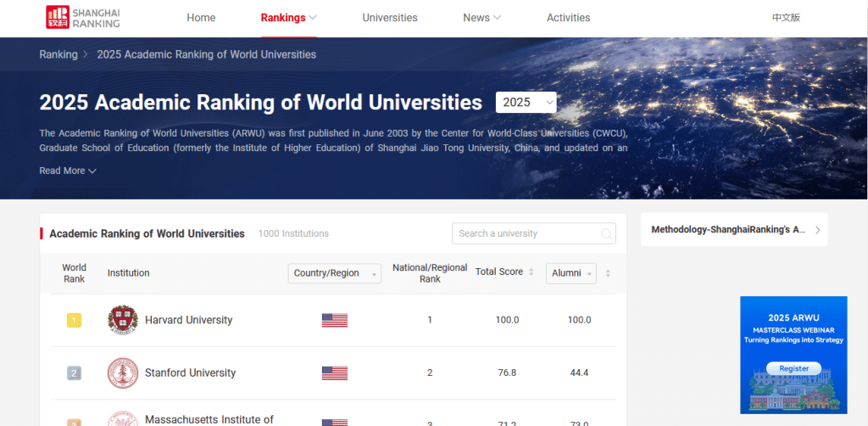Click the 2025 ARWU Masterclass Webinar banner
The height and width of the screenshot is (426, 868).
click(793, 355)
